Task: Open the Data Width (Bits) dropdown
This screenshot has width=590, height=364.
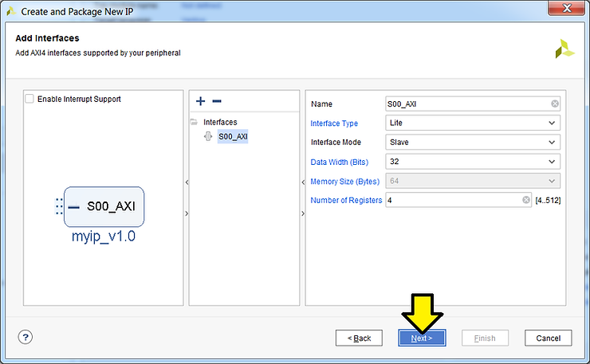Action: click(473, 162)
